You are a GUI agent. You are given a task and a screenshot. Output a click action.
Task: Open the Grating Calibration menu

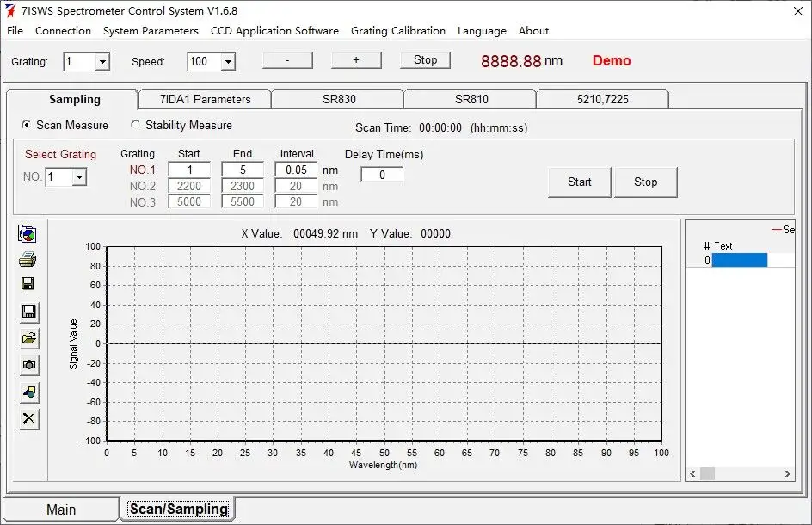397,31
